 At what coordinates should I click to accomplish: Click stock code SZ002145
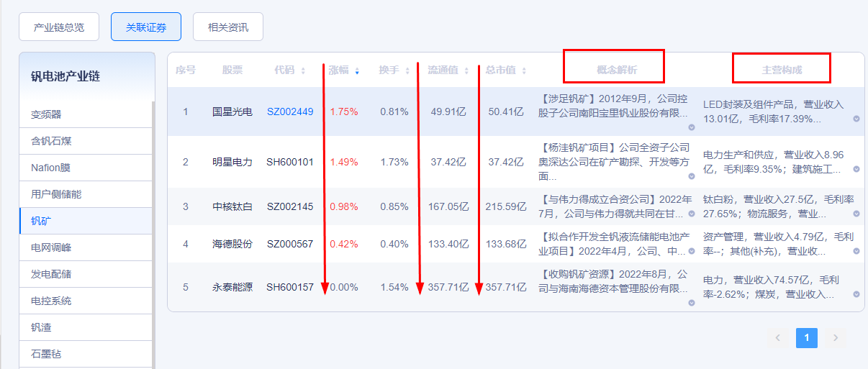(x=290, y=206)
